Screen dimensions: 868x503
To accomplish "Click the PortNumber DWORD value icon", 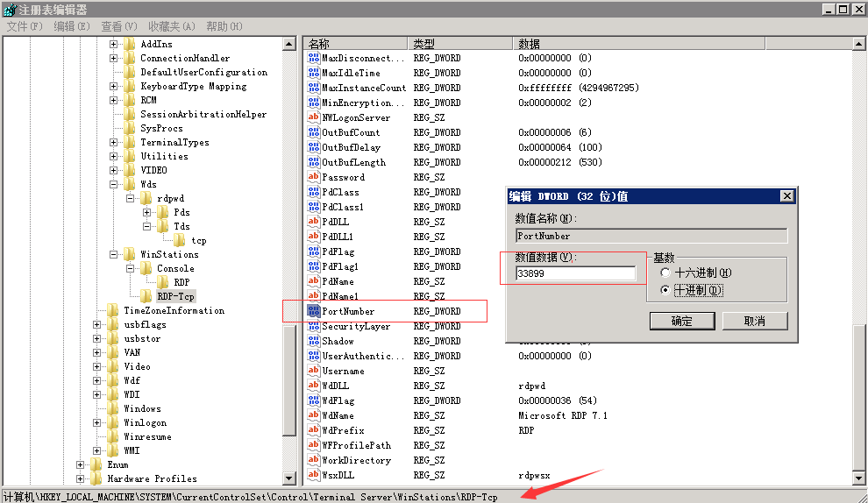I will [x=313, y=311].
